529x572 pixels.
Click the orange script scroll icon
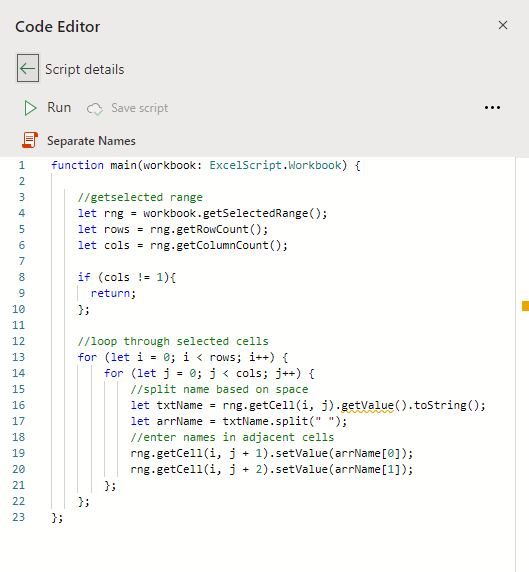[30, 140]
